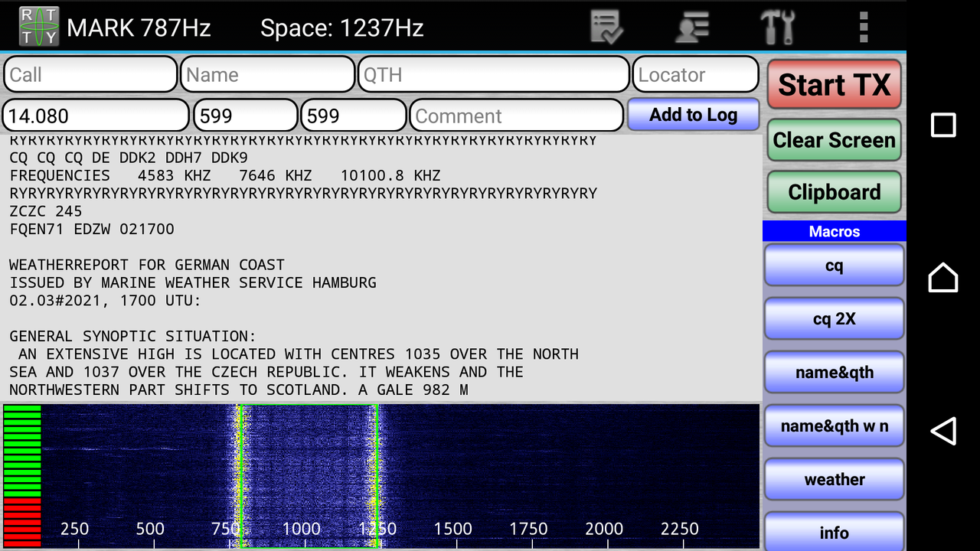Tap the Android home button
The width and height of the screenshot is (980, 551).
[x=943, y=277]
